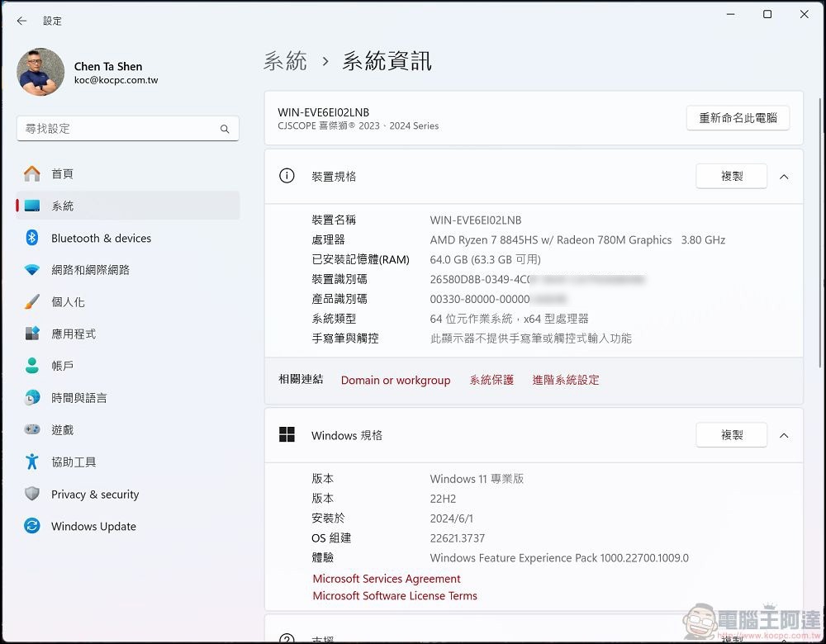Copy Windows specs with 複製 button
Viewport: 826px width, 644px height.
coord(731,435)
